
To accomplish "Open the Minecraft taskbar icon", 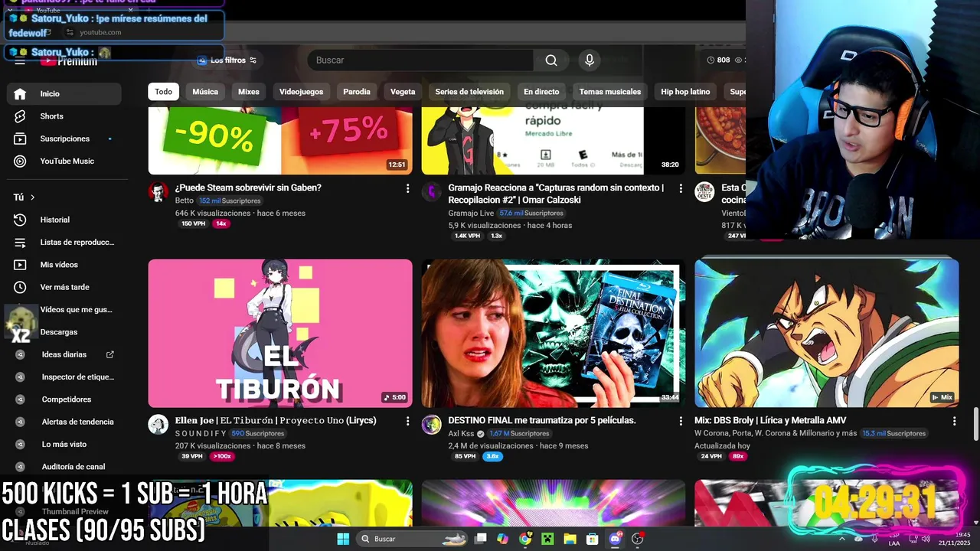I will (x=547, y=539).
